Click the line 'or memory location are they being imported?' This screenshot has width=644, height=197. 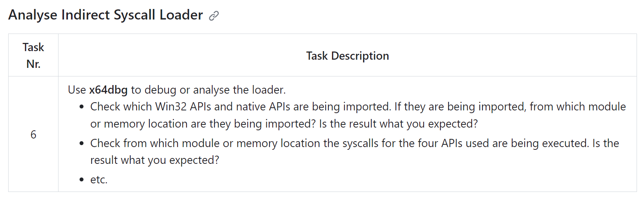(203, 124)
